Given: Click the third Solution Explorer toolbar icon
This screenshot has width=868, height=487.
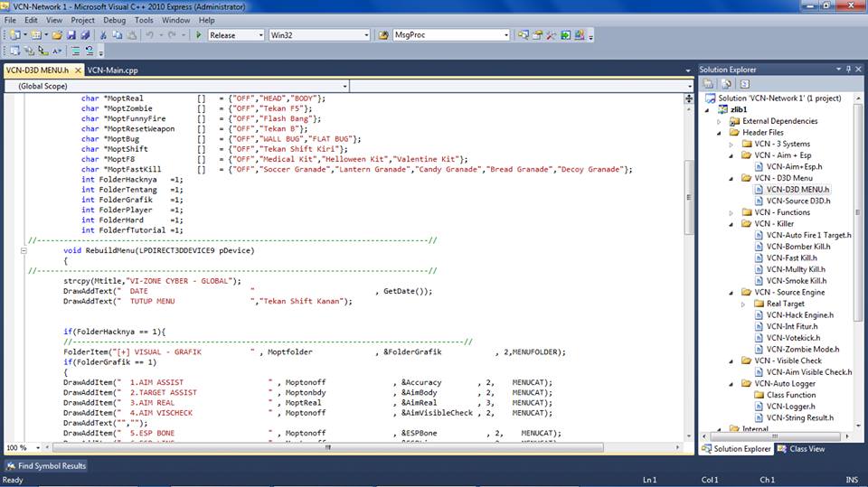Looking at the screenshot, I should pyautogui.click(x=744, y=83).
